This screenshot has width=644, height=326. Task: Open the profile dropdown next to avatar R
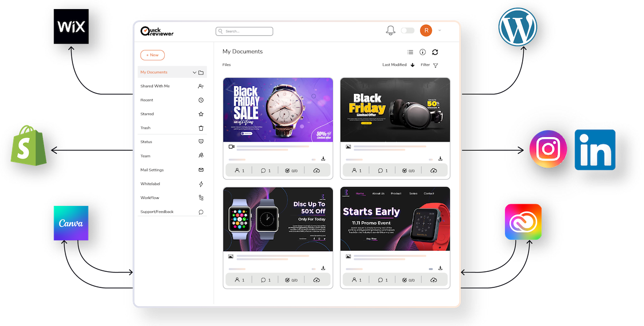pos(438,31)
